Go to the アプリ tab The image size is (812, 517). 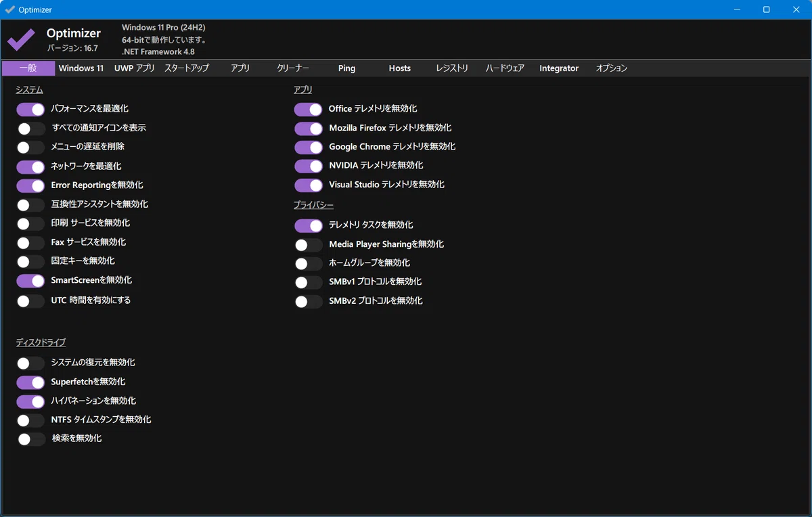(240, 68)
